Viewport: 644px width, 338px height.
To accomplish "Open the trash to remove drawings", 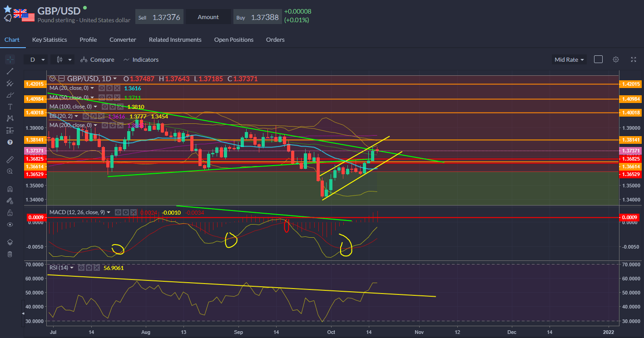I will (x=10, y=254).
